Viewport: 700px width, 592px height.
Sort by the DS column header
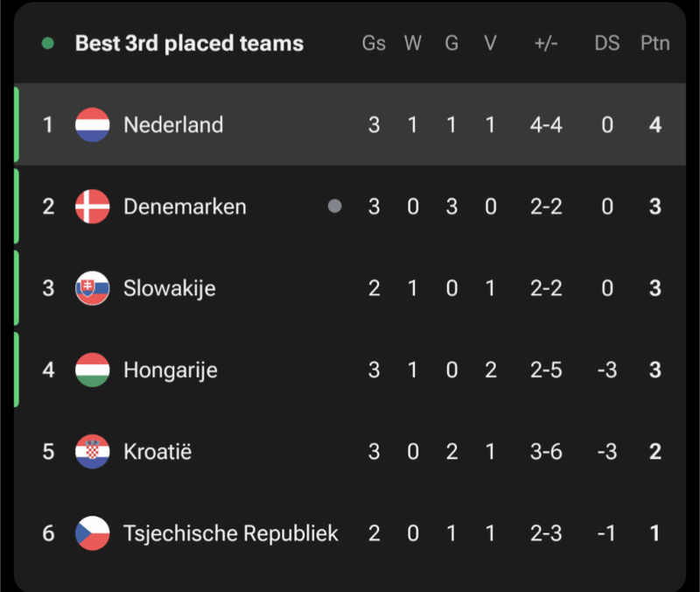606,43
